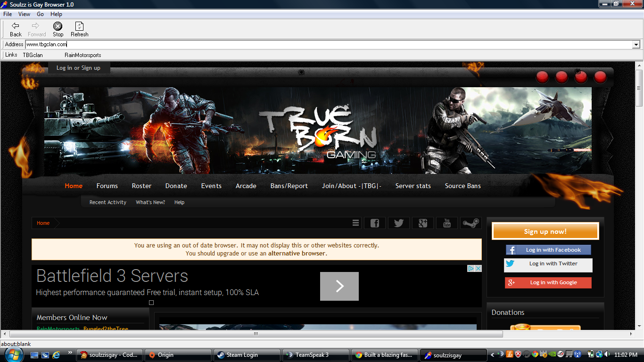Expand the address bar history dropdown
The image size is (644, 362).
(636, 44)
